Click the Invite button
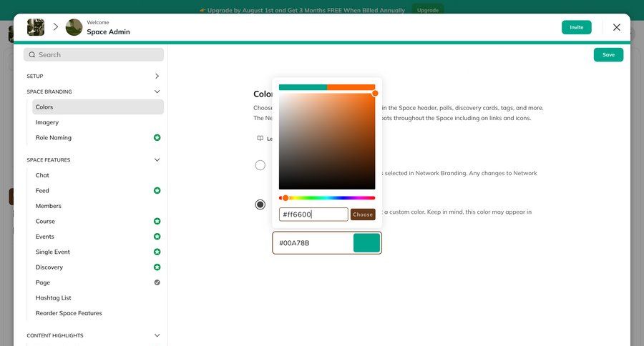This screenshot has height=346, width=644. [576, 27]
